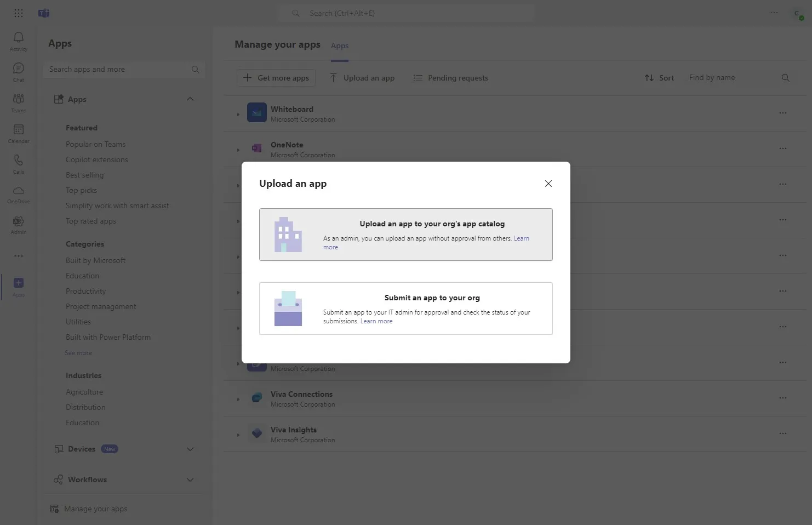Expand the Whiteboard row arrow
The height and width of the screenshot is (525, 812).
[x=238, y=115]
